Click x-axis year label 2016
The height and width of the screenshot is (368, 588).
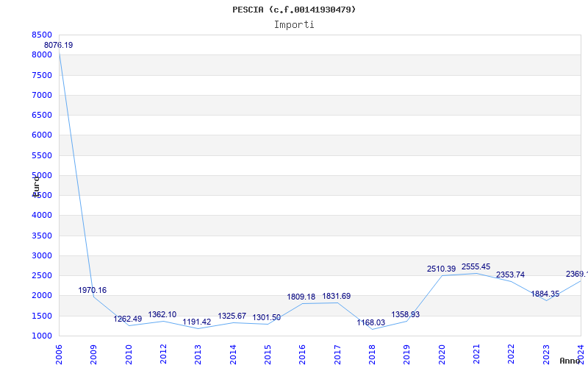click(303, 355)
